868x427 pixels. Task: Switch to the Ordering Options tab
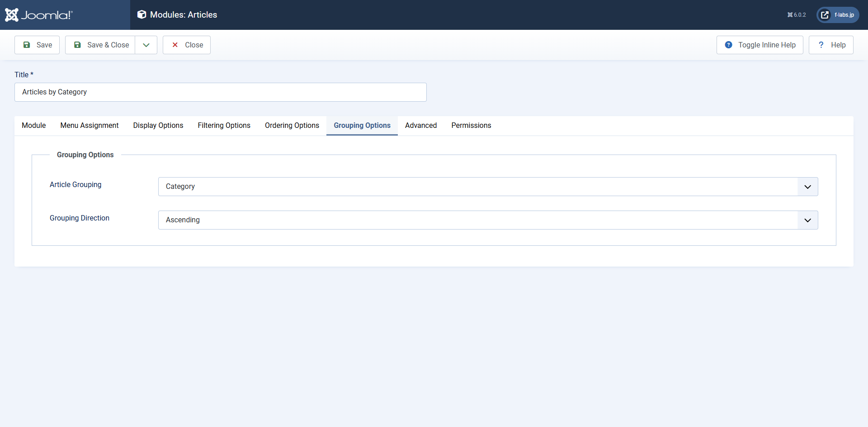point(292,126)
